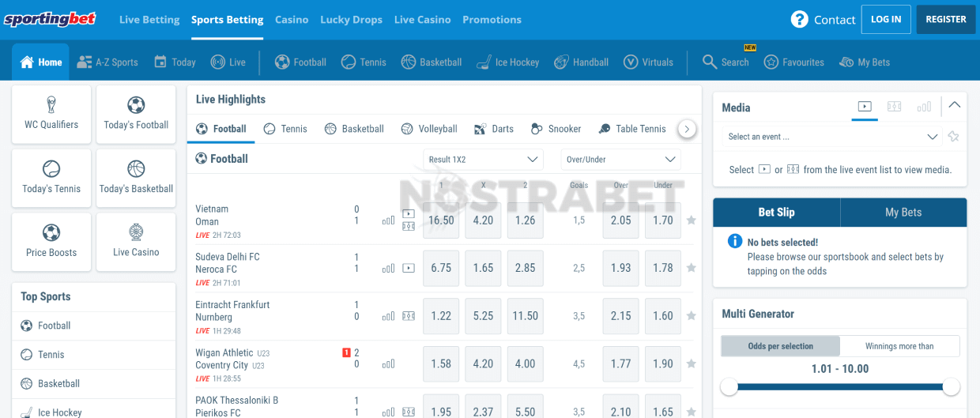Select Winnings more than option
The height and width of the screenshot is (418, 980).
click(899, 346)
